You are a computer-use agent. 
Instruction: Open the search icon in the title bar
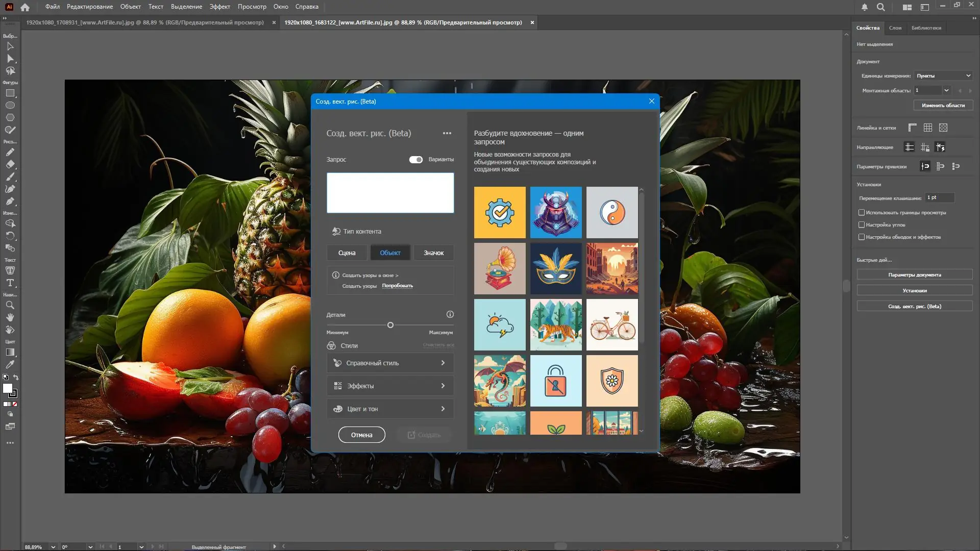tap(880, 7)
